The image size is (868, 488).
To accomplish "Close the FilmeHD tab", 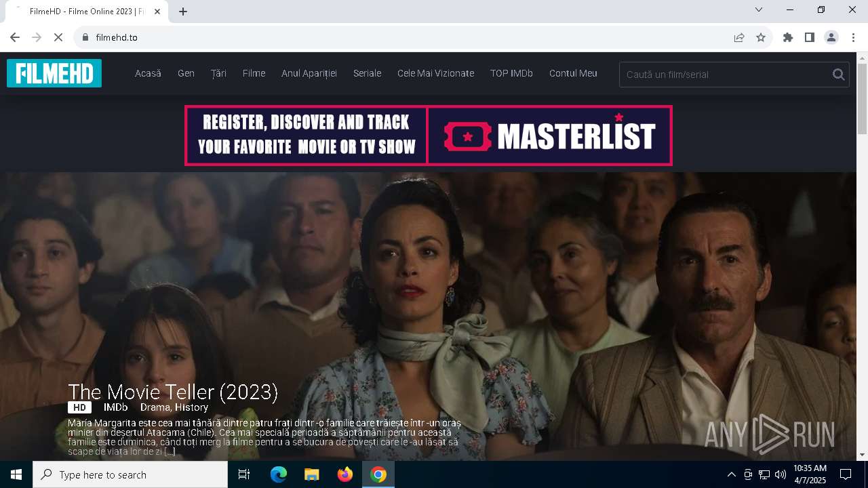I will coord(157,12).
